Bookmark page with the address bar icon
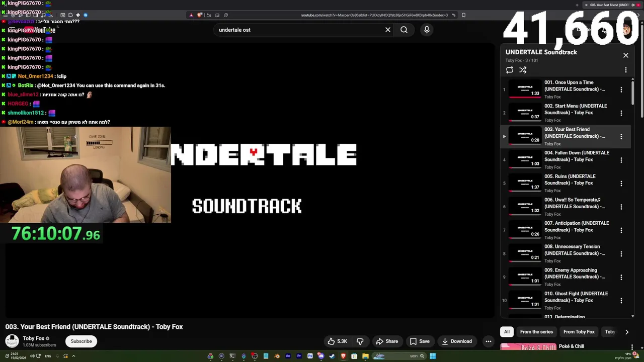The image size is (644, 362). pos(463,15)
